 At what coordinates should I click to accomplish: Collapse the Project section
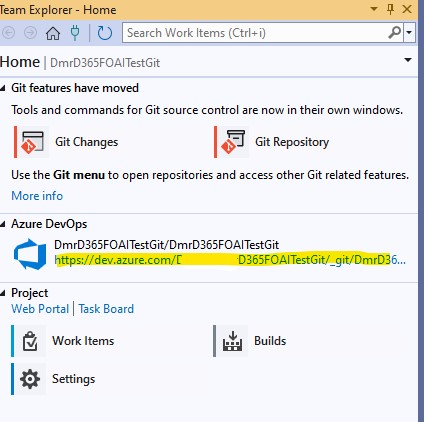pos(3,293)
